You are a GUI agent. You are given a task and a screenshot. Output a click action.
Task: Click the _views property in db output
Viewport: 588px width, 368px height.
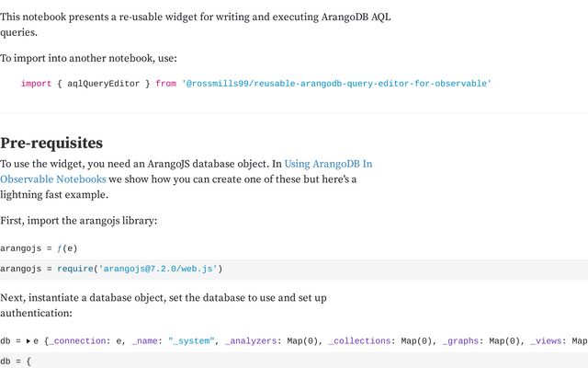point(546,341)
